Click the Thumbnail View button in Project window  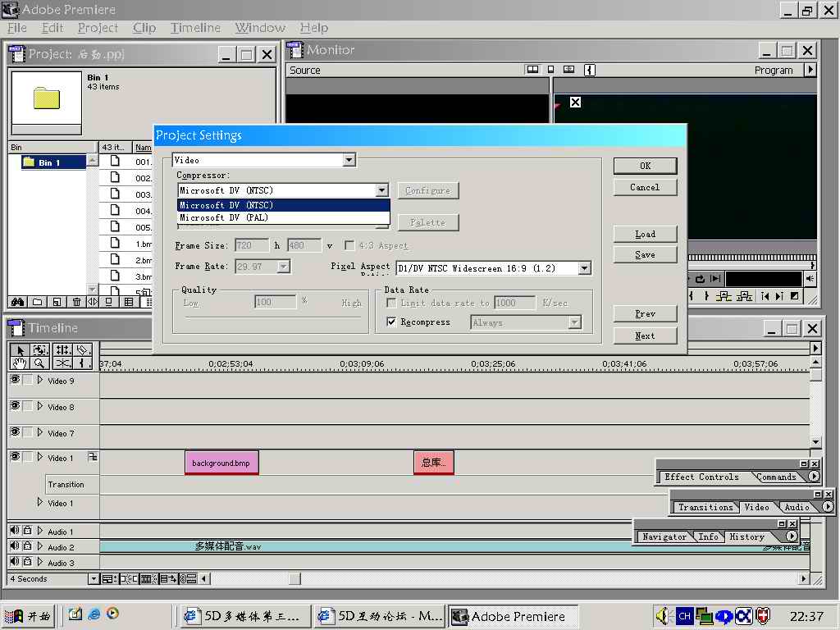click(x=129, y=302)
